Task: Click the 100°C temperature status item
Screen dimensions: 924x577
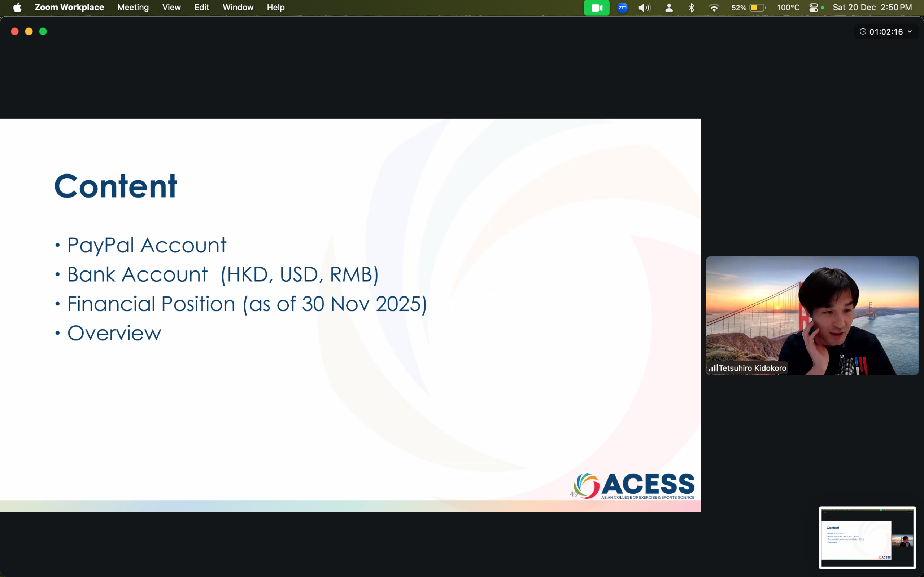Action: pyautogui.click(x=788, y=8)
